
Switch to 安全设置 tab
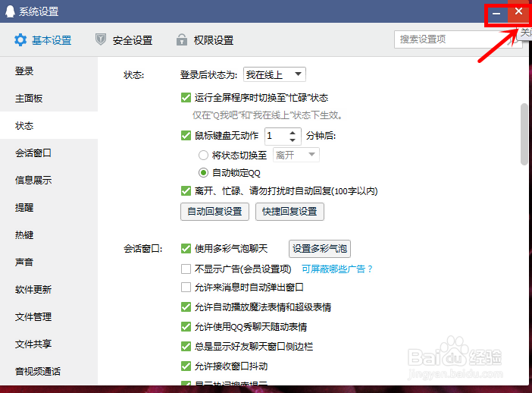[124, 40]
